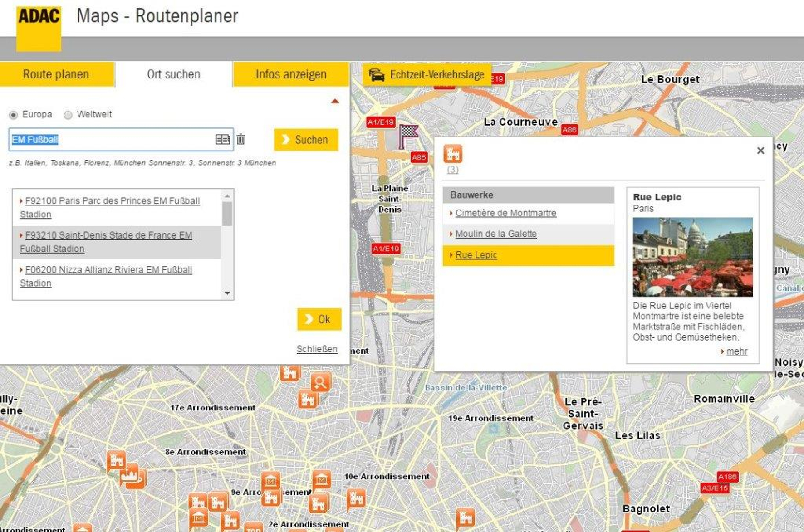Click the Suchen button
This screenshot has height=532, width=804.
pyautogui.click(x=306, y=140)
